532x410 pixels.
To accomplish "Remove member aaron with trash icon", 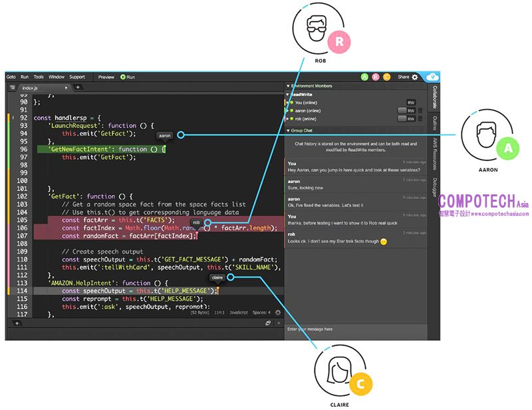I will (x=420, y=110).
